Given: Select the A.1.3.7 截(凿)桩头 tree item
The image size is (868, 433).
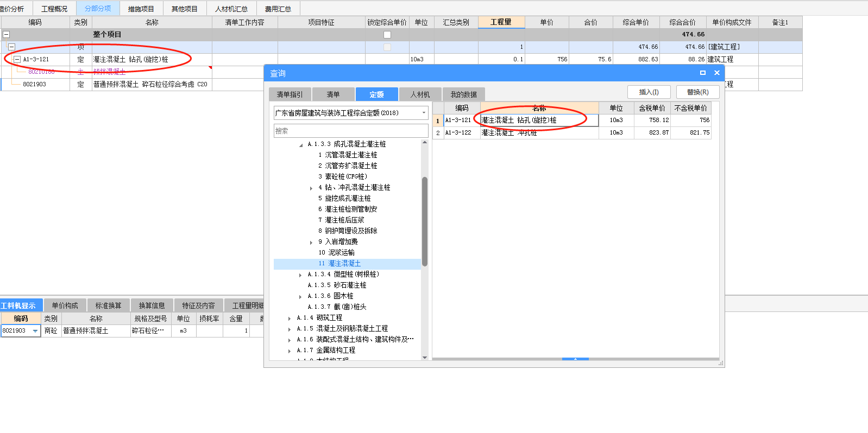Looking at the screenshot, I should click(x=337, y=307).
